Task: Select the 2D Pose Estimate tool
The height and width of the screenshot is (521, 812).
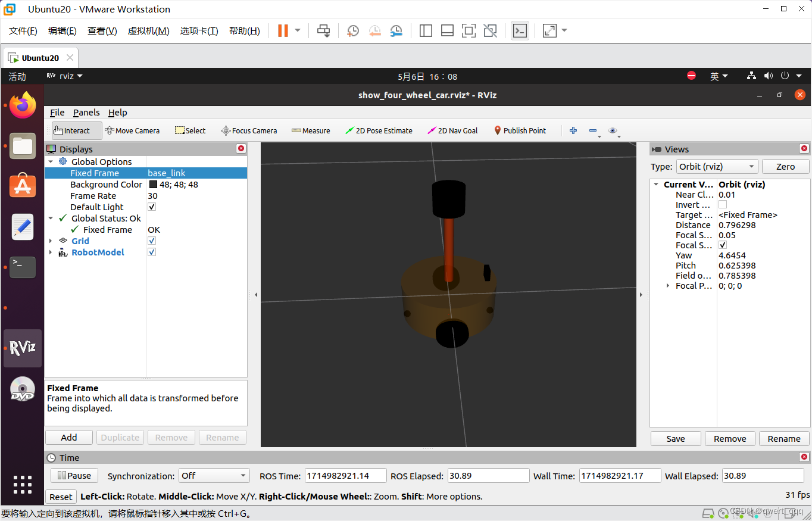Action: [379, 130]
